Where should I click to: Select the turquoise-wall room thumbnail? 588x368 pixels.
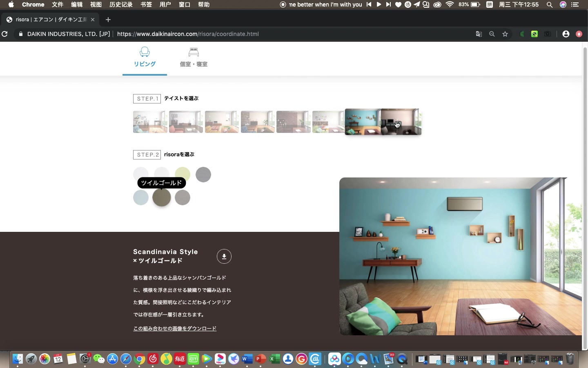[x=363, y=122]
